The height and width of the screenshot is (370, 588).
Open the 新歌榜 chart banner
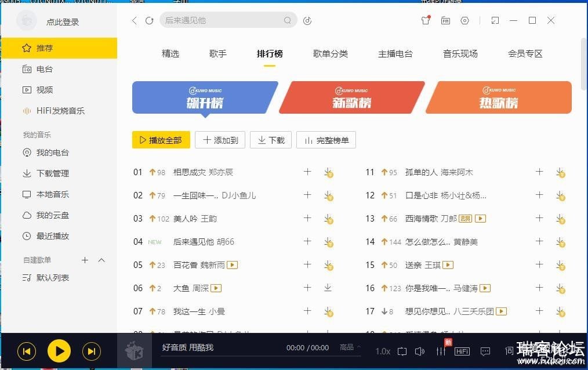coord(351,97)
